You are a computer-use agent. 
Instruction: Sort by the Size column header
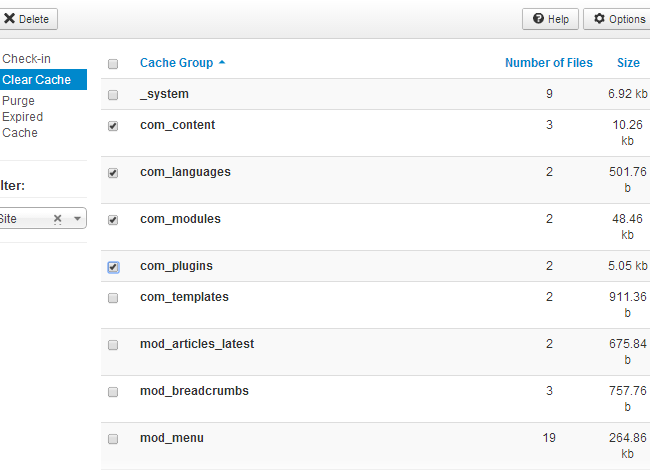pyautogui.click(x=628, y=63)
